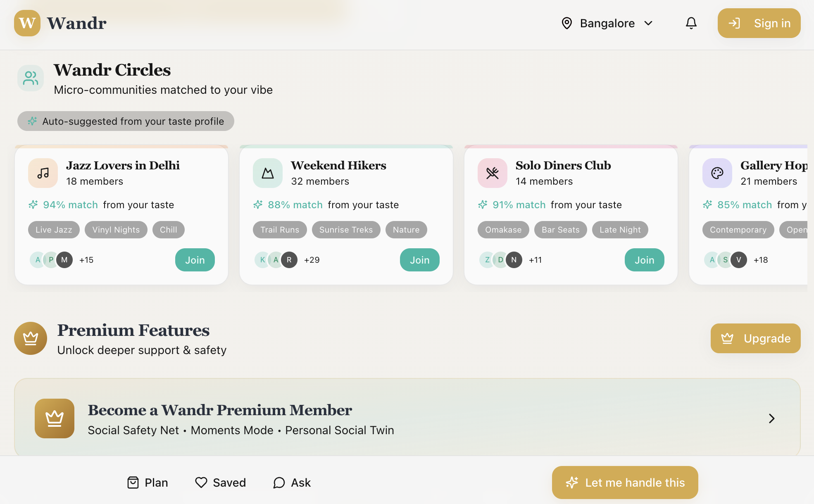Click the Wandr logo icon
Image resolution: width=814 pixels, height=504 pixels.
click(x=26, y=23)
